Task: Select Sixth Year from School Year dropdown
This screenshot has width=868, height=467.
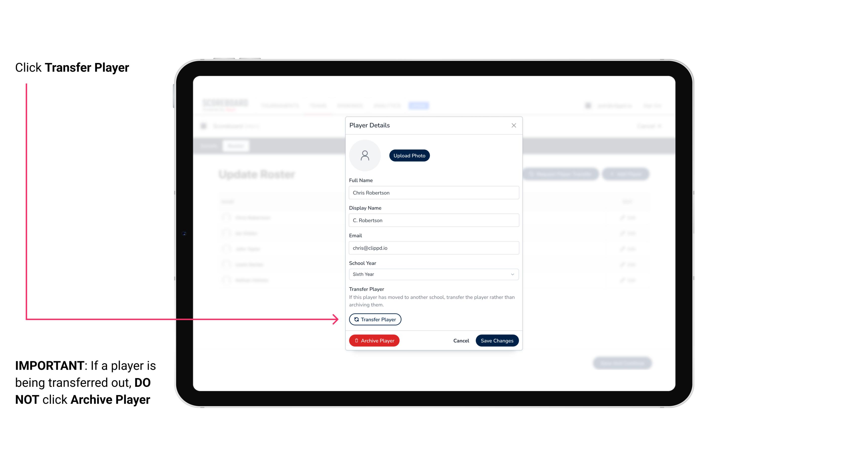Action: 433,274
